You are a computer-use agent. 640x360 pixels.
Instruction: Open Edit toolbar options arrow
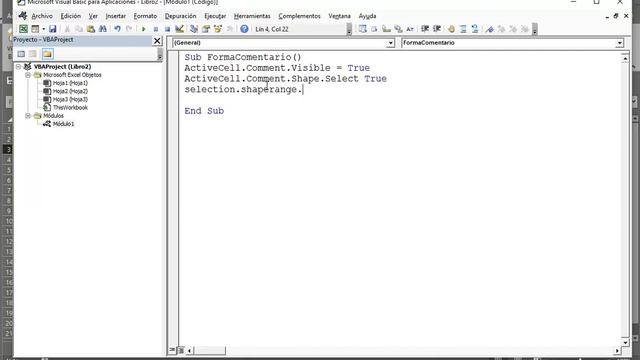[x=535, y=29]
